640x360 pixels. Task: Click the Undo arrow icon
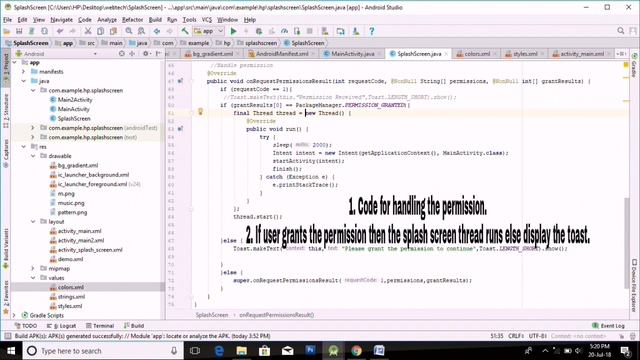click(x=60, y=31)
